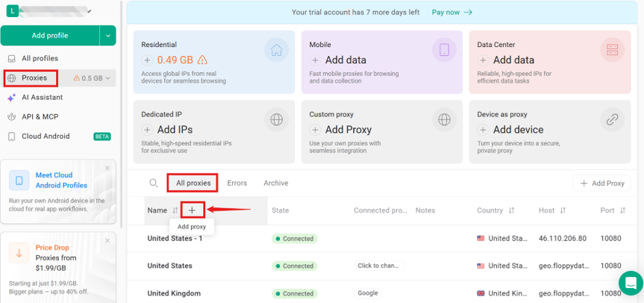Screen dimensions: 644x303
Task: Select Proxies in the sidebar
Action: coord(34,78)
